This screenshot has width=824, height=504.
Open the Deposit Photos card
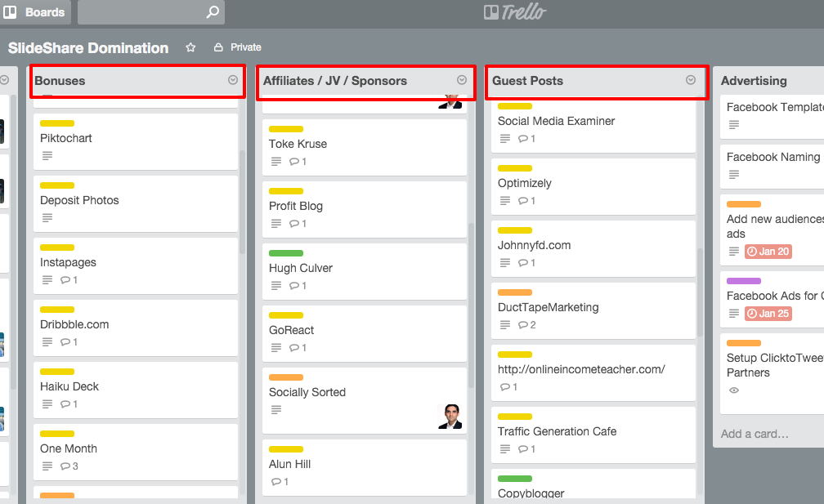[x=136, y=203]
